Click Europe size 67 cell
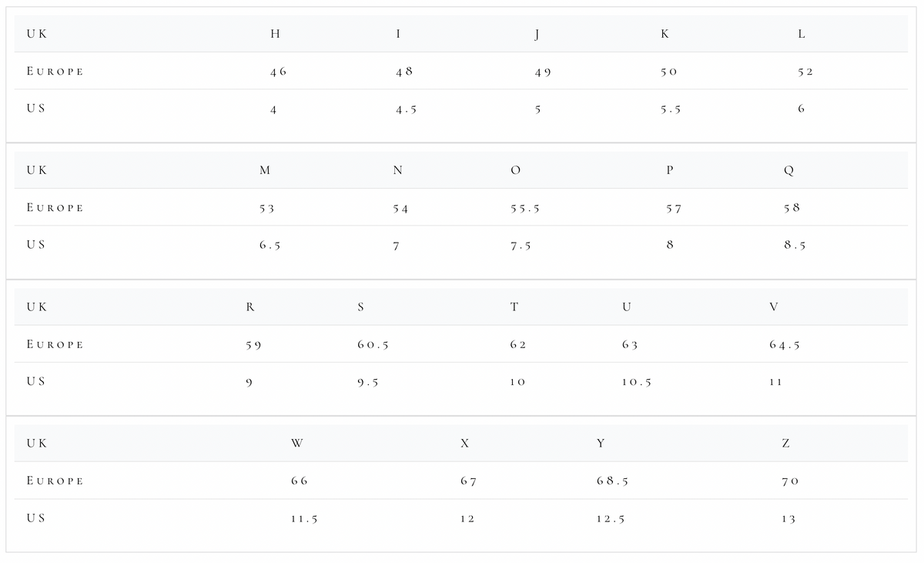This screenshot has height=563, width=924. click(x=468, y=481)
